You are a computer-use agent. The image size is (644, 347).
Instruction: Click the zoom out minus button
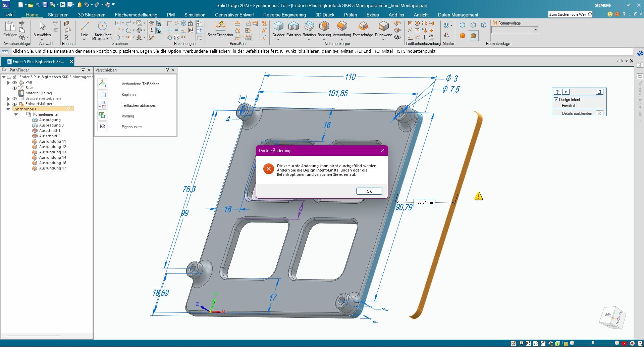point(572,343)
